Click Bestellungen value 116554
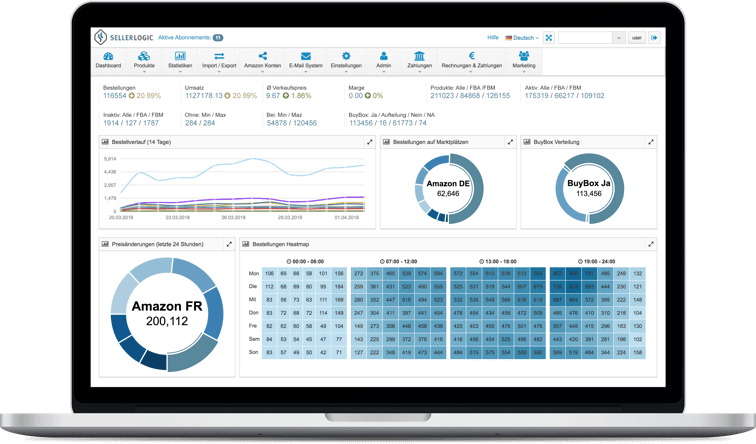Screen dimensions: 756x444 click(115, 96)
